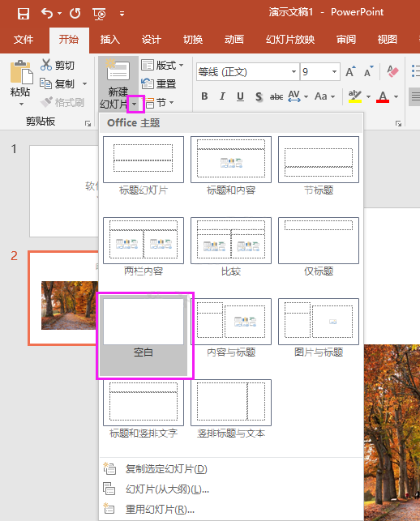Save the presentation via floppy disk icon
The width and height of the screenshot is (420, 521).
24,14
